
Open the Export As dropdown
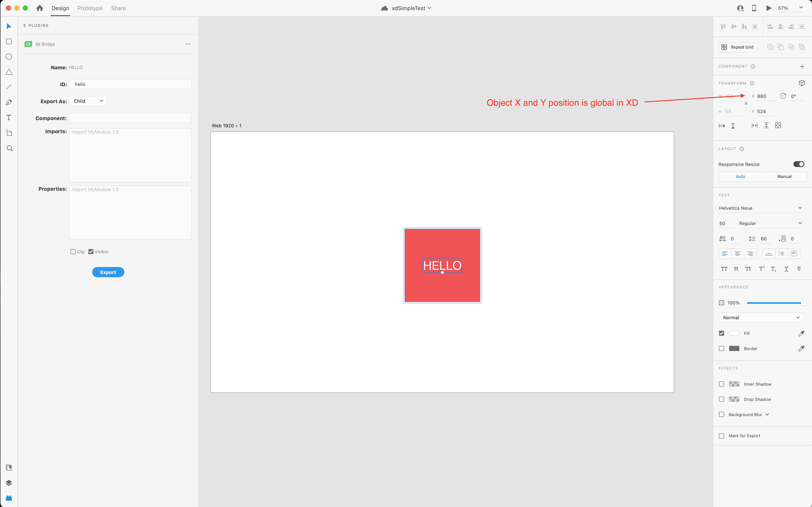tap(88, 101)
